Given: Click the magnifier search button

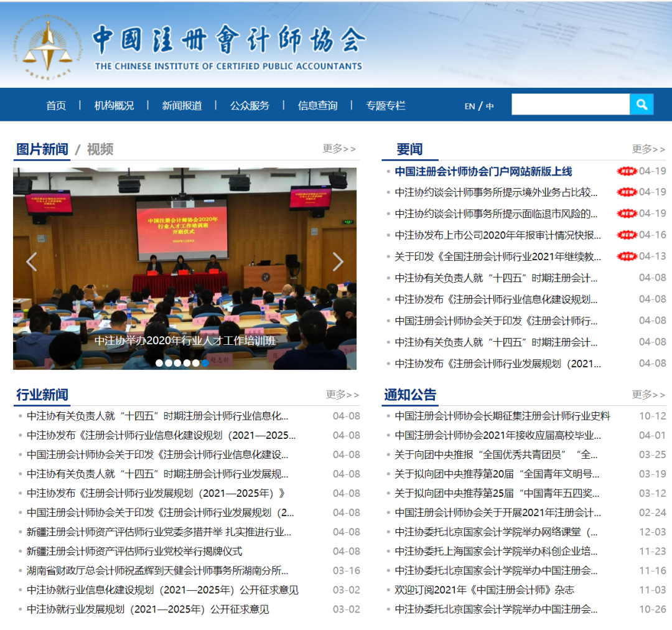Looking at the screenshot, I should [641, 104].
